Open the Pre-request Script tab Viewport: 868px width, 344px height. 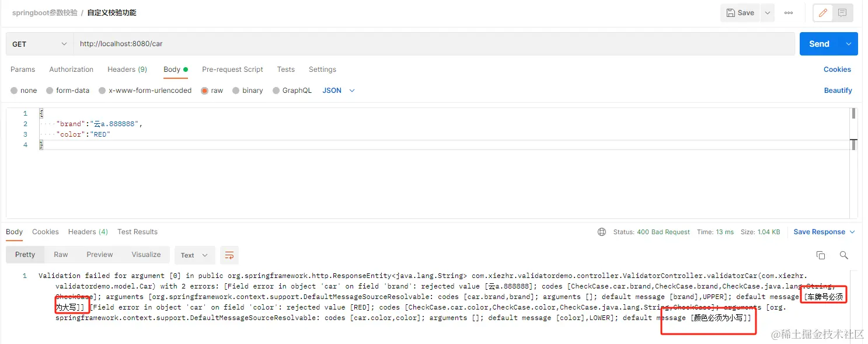click(x=232, y=70)
